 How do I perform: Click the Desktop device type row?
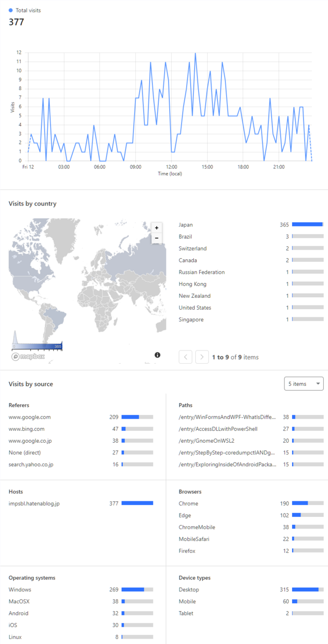251,589
